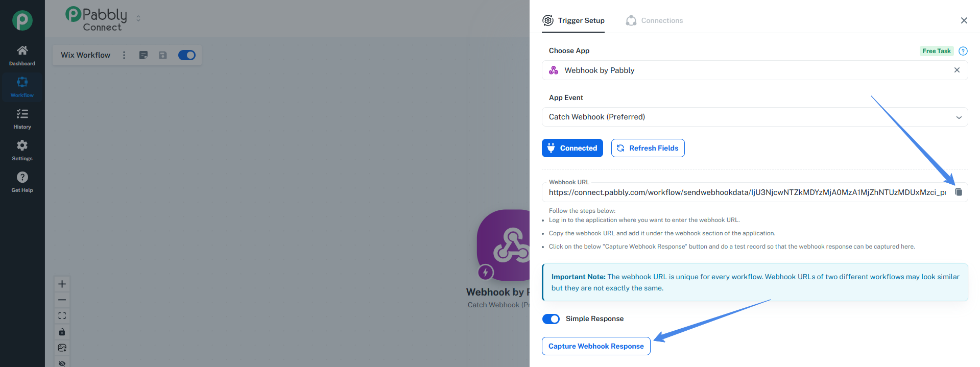The width and height of the screenshot is (980, 367).
Task: Switch to the Connections tab
Action: point(655,20)
